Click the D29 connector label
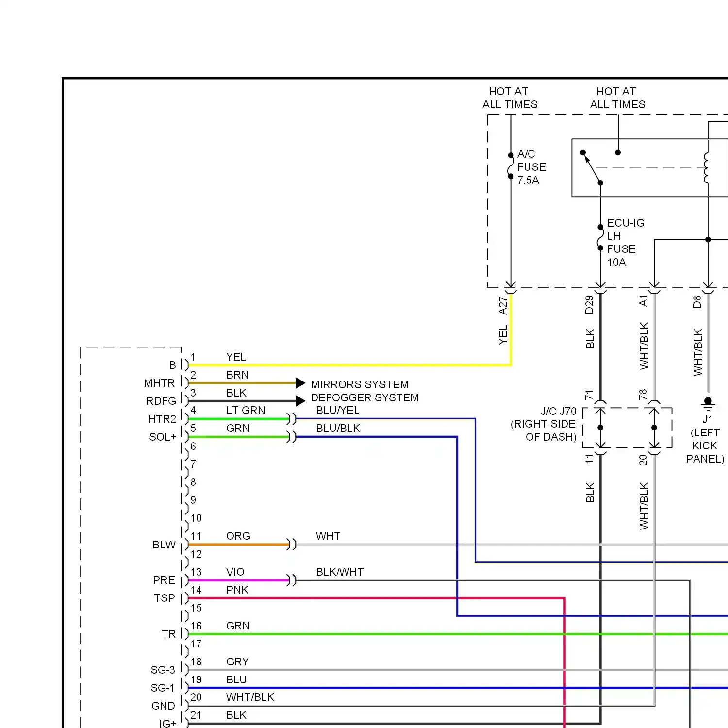The image size is (728, 728). pyautogui.click(x=589, y=305)
